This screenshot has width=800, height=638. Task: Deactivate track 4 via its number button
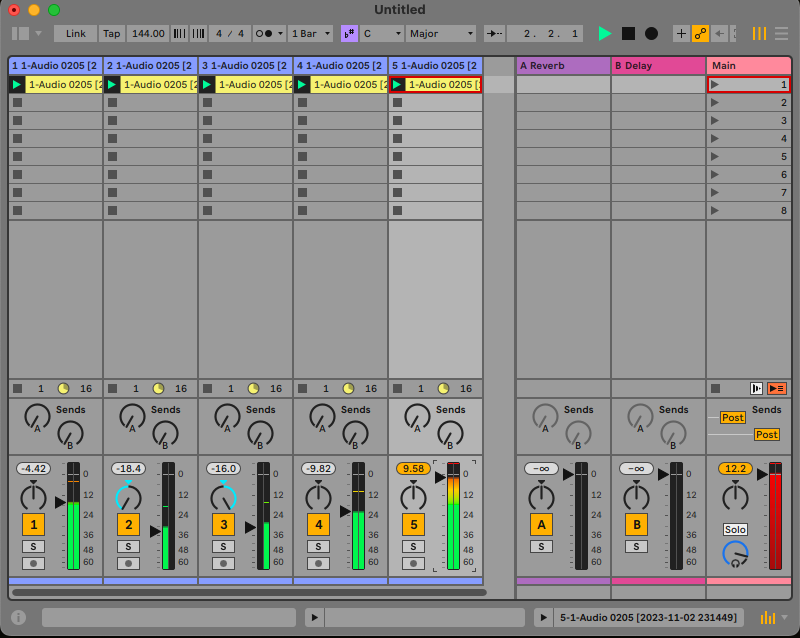click(318, 524)
